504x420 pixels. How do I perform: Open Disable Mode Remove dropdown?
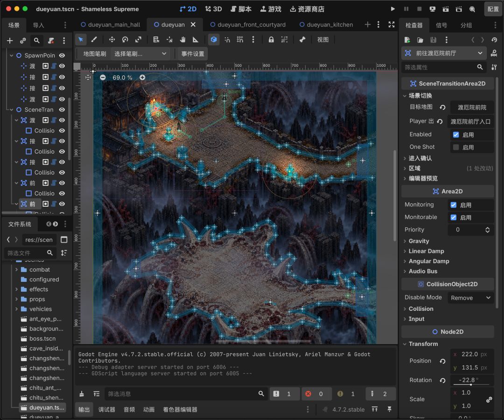[x=470, y=298]
